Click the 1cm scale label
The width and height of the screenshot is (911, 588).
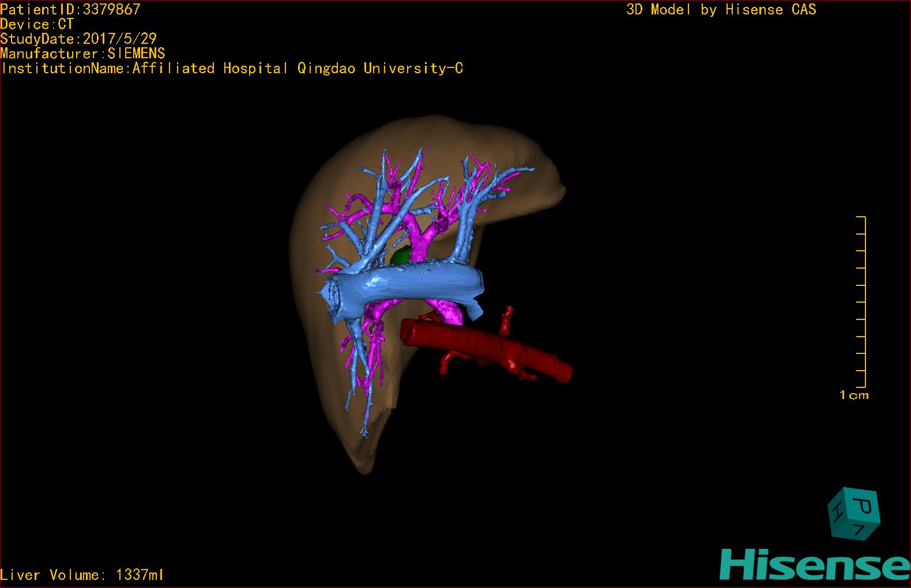click(854, 395)
